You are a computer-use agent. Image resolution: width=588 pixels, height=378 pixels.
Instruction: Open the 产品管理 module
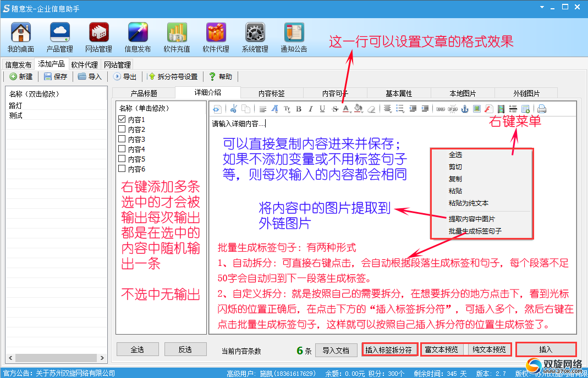(59, 37)
